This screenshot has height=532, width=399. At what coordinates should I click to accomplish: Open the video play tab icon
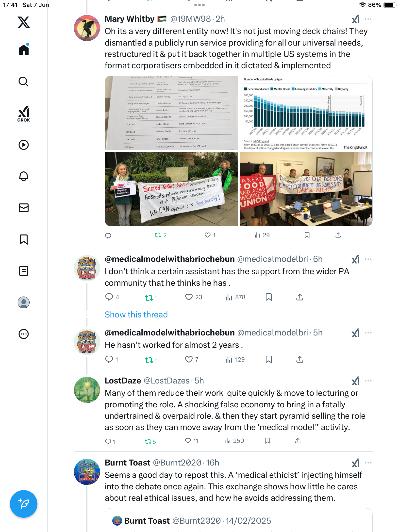point(24,145)
